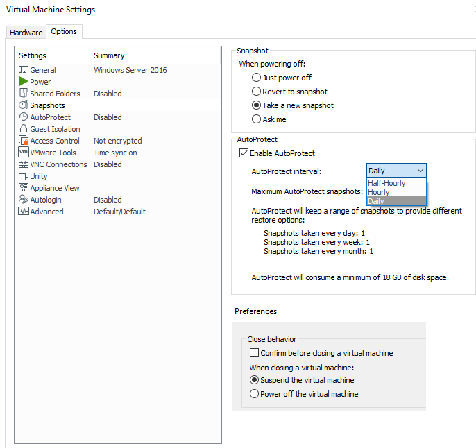Select Access Control settings row label
The height and width of the screenshot is (448, 476).
point(55,141)
